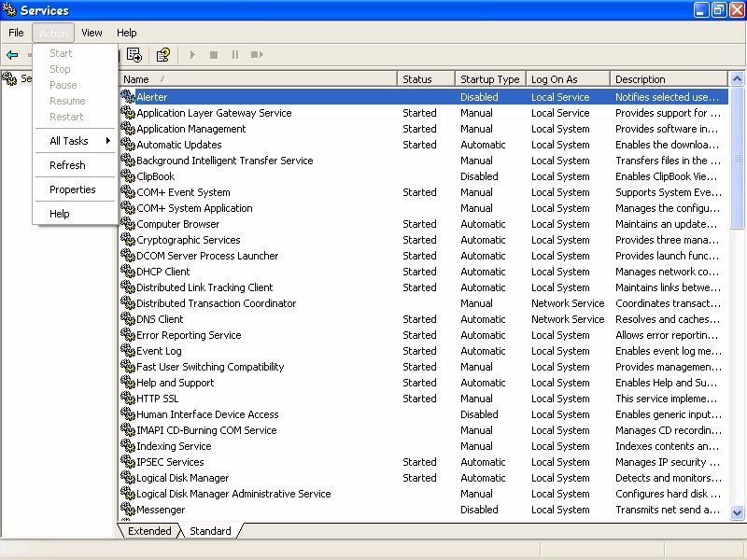Viewport: 747px width, 560px height.
Task: Choose Properties from the Action menu
Action: (x=76, y=189)
